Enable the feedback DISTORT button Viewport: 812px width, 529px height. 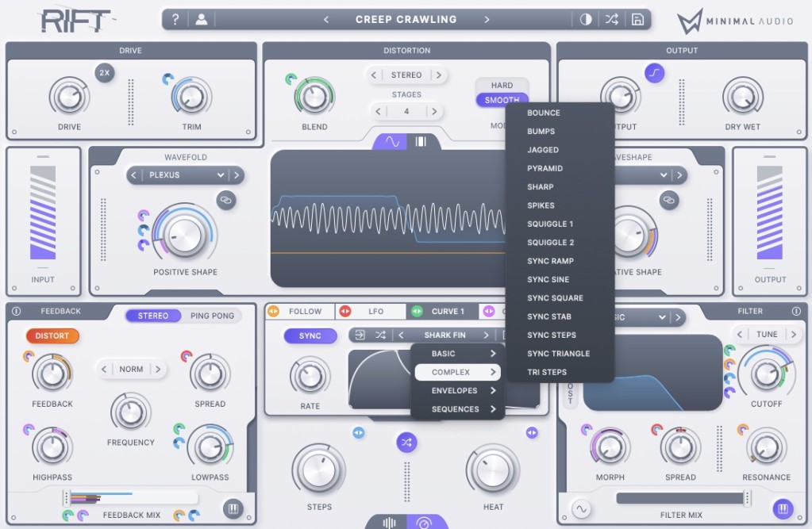pyautogui.click(x=52, y=335)
